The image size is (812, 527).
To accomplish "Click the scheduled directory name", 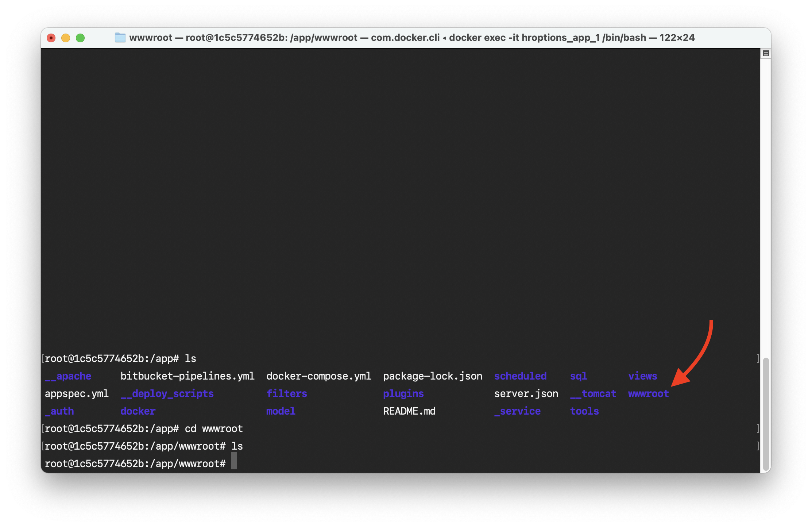I will (520, 376).
